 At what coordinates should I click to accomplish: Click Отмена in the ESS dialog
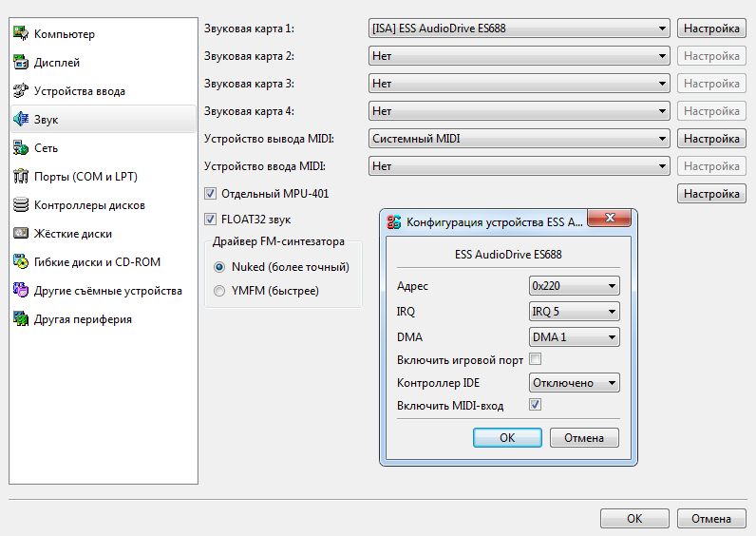(584, 437)
